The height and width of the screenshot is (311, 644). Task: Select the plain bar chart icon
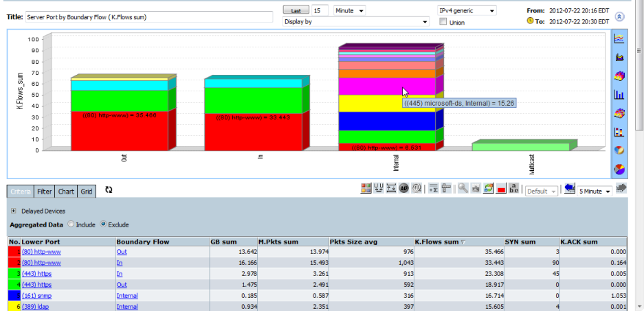tap(619, 95)
